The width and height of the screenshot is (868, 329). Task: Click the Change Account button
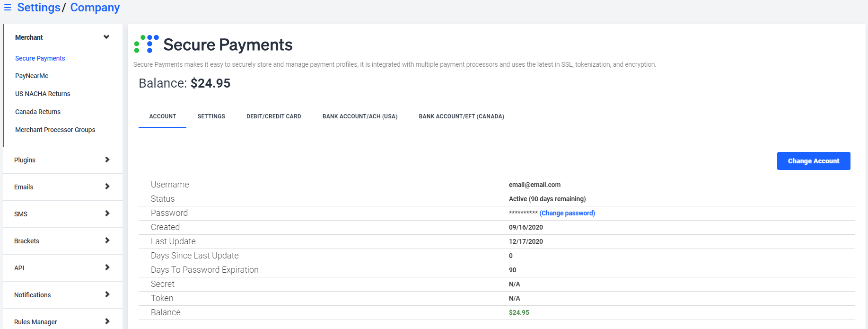click(814, 161)
